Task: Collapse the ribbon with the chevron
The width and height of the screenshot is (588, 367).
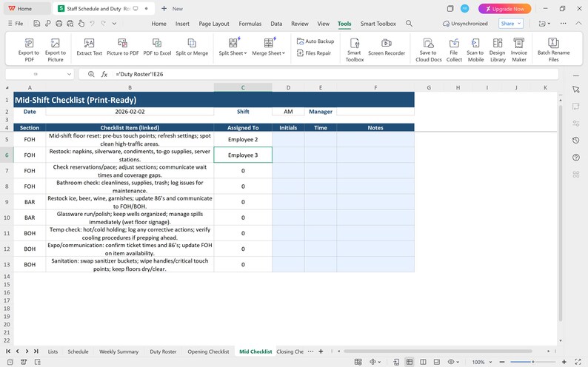Action: 578,23
